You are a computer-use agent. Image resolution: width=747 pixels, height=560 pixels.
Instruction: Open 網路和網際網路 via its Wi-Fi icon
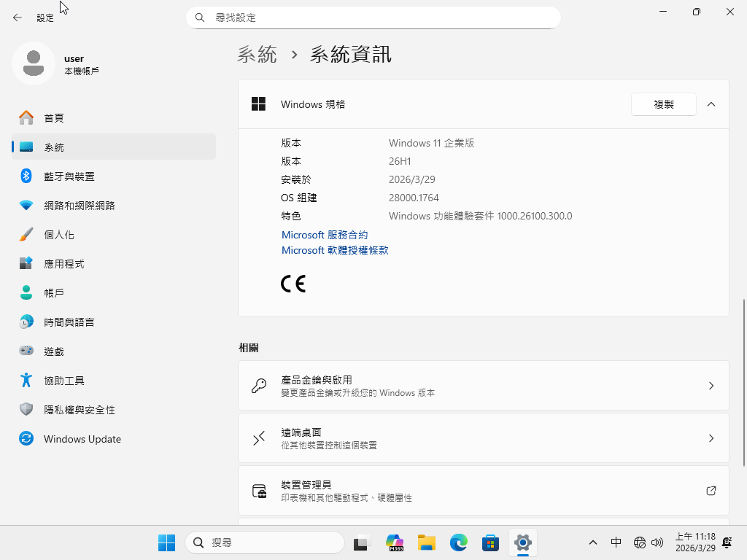pos(26,206)
